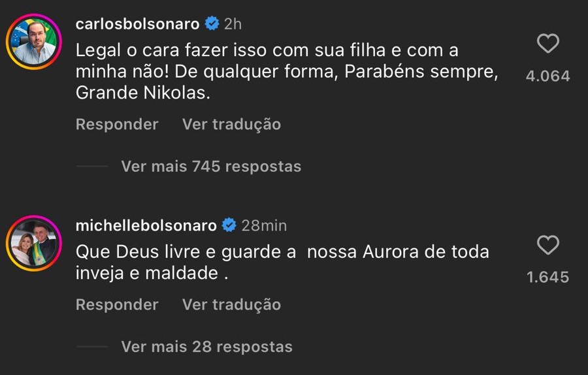Translate carlosbolsonaro's comment with Ver tradução
The width and height of the screenshot is (588, 375).
(x=231, y=124)
